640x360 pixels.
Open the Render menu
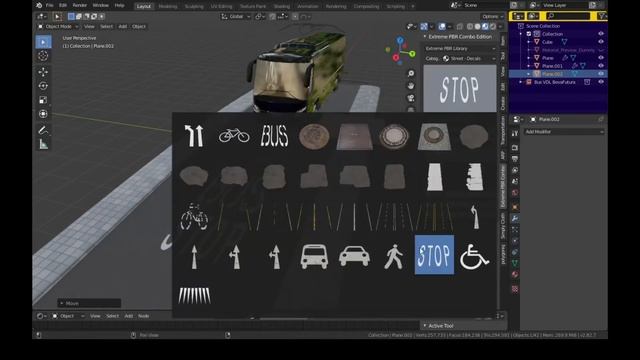coord(80,6)
